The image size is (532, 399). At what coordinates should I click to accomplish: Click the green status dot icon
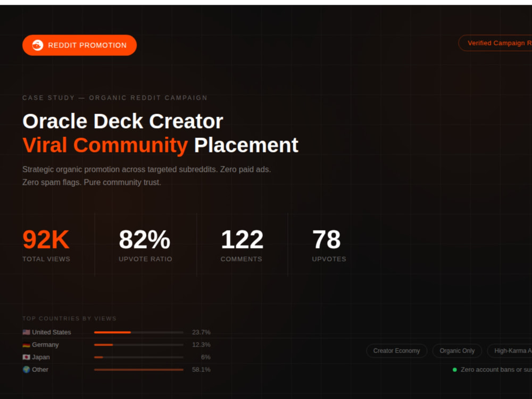coord(455,370)
